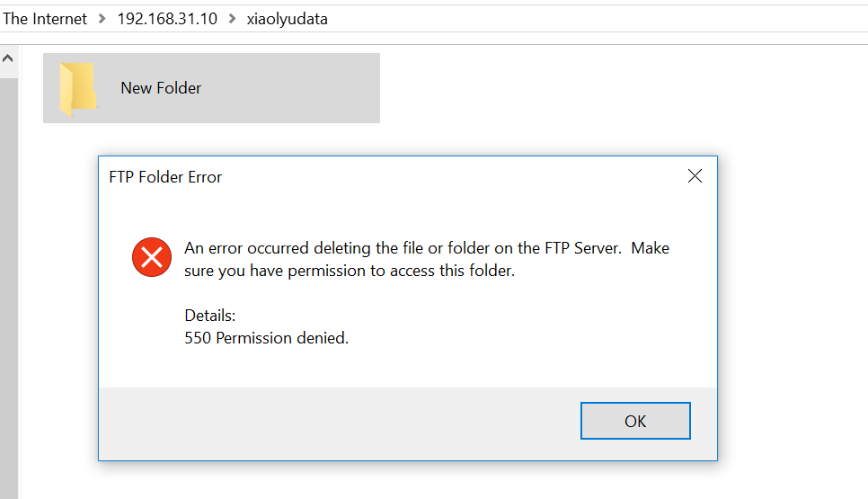Screen dimensions: 868x499
Task: Expand chevron after 192.168.31.10
Action: point(233,19)
